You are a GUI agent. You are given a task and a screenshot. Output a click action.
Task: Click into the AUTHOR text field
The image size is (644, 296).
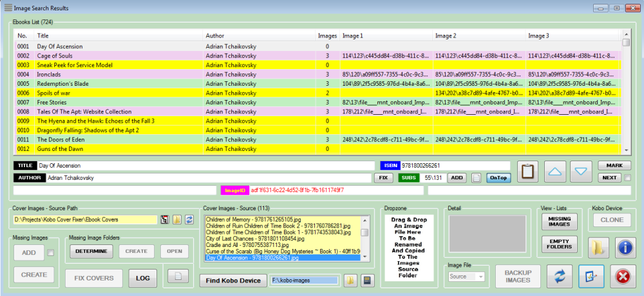point(208,178)
